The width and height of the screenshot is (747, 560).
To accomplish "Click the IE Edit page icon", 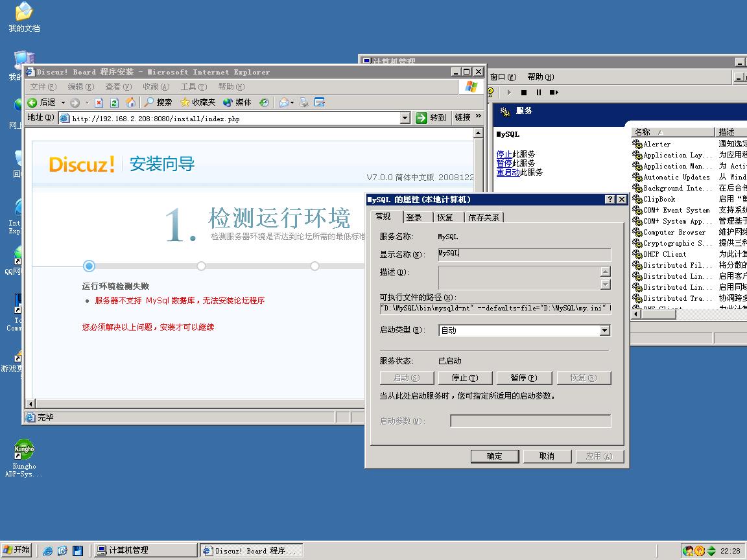I will pyautogui.click(x=320, y=102).
